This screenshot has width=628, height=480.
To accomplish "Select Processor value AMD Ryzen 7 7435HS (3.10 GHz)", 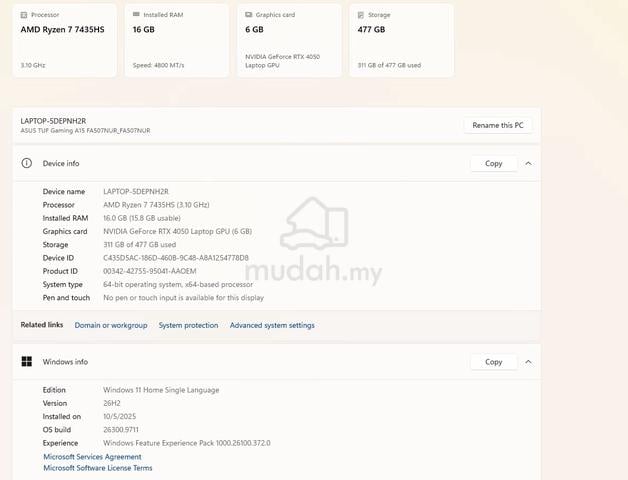I will [x=156, y=205].
